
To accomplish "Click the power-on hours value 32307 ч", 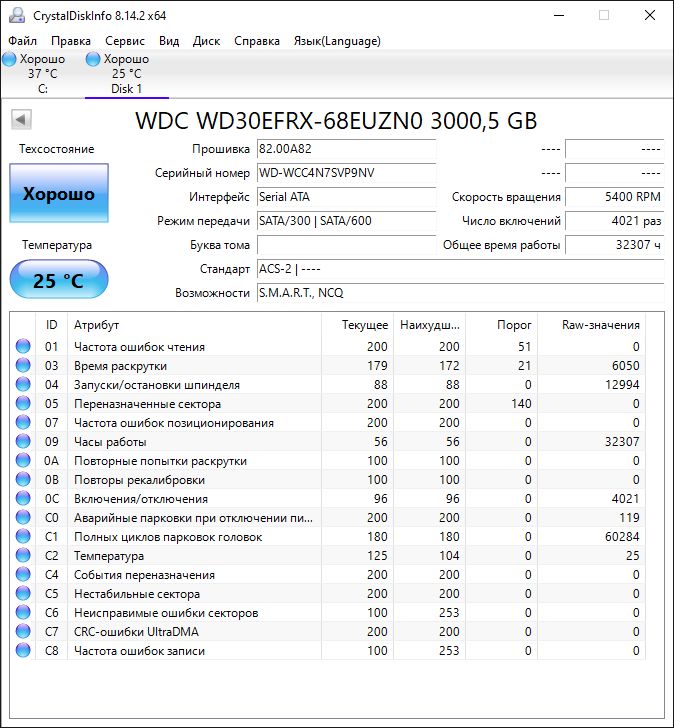I will coord(615,245).
